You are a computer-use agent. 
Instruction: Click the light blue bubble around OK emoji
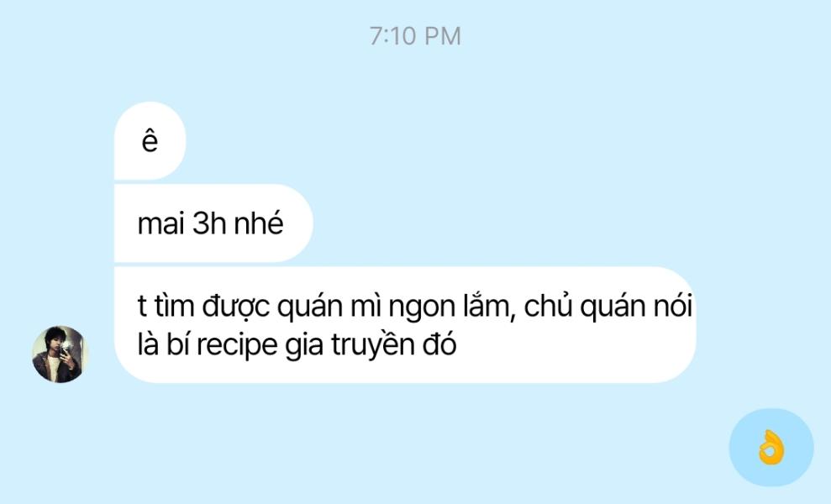(x=771, y=448)
